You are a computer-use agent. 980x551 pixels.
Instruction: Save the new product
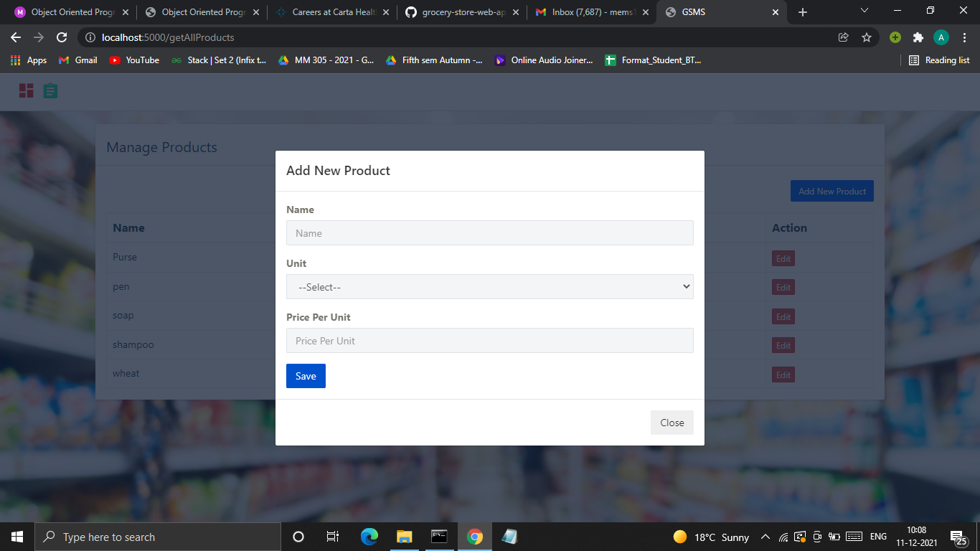pyautogui.click(x=306, y=375)
